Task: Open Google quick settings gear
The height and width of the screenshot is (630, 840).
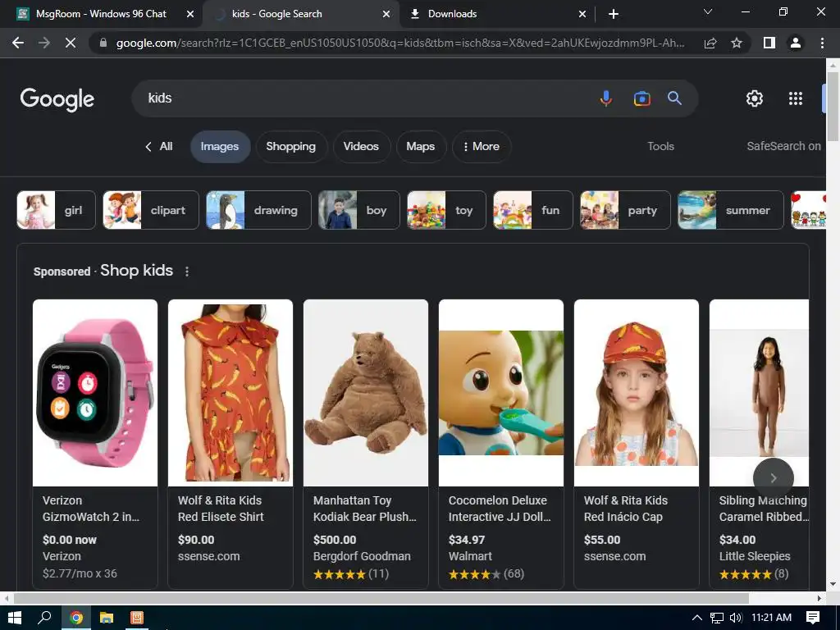Action: pyautogui.click(x=755, y=98)
